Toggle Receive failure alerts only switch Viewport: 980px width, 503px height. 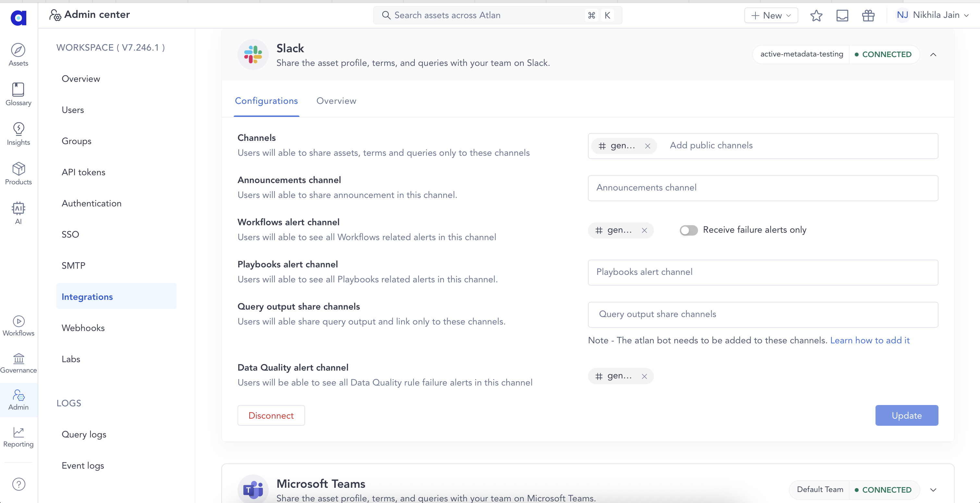[689, 230]
